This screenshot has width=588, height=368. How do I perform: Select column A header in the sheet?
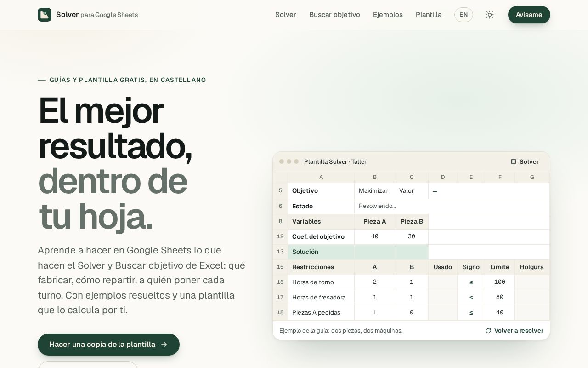(321, 177)
